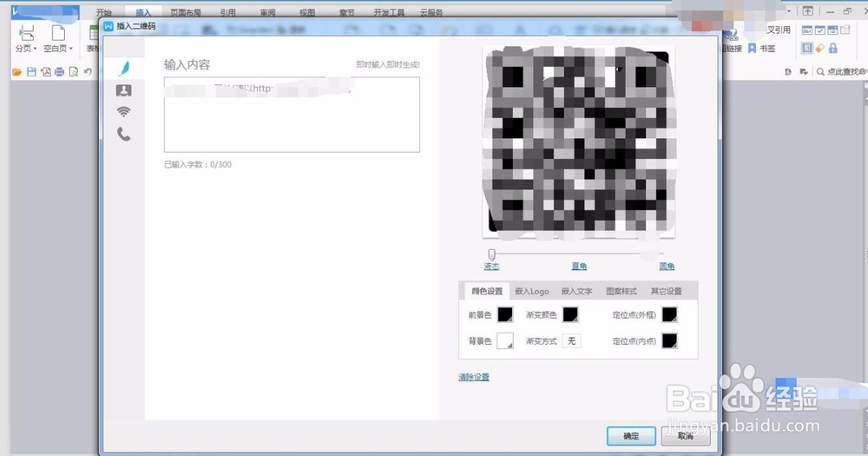Open the 开发工具 ribbon tab
Image resolution: width=868 pixels, height=456 pixels.
[x=389, y=12]
